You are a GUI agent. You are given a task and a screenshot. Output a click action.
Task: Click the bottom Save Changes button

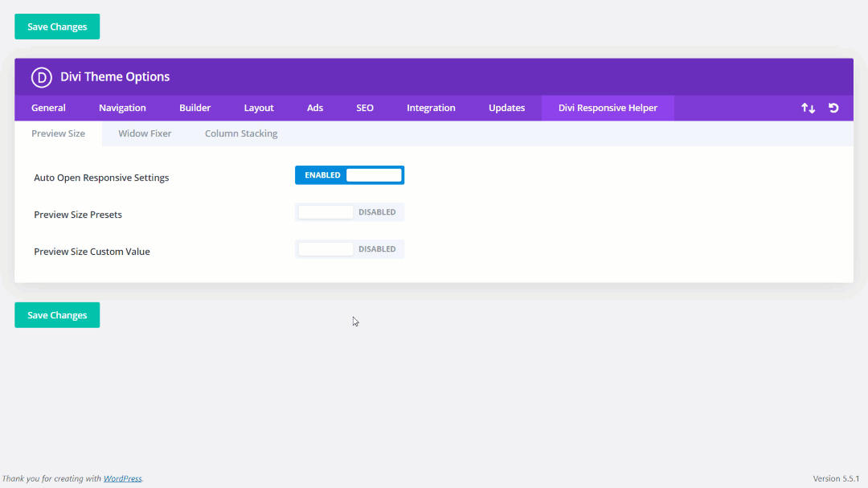click(57, 315)
